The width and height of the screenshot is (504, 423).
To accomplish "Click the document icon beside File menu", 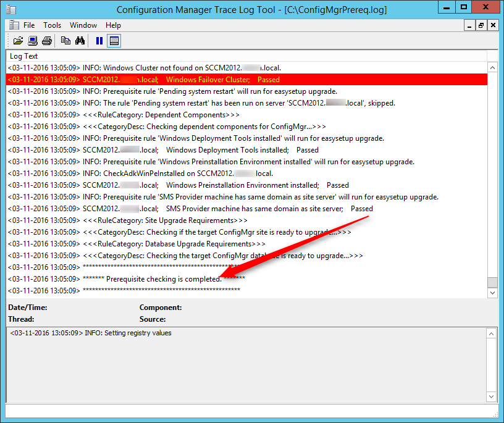I will click(x=14, y=25).
